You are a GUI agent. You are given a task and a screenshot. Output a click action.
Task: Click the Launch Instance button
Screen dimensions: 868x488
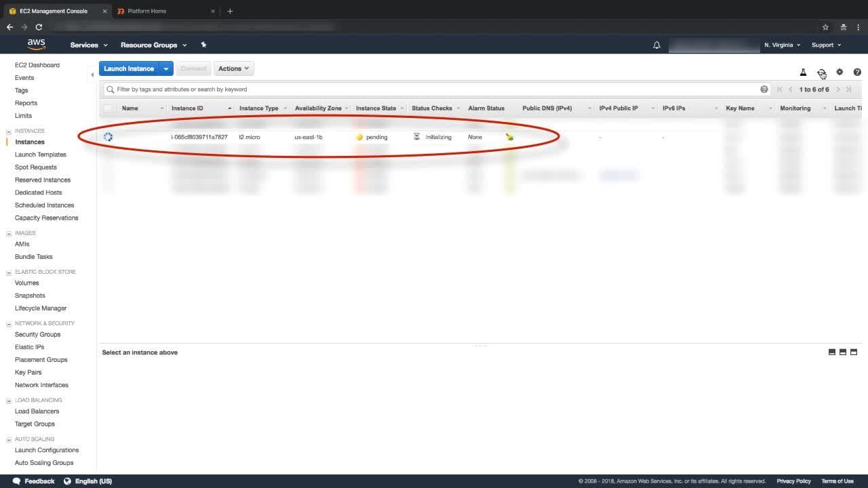(129, 68)
